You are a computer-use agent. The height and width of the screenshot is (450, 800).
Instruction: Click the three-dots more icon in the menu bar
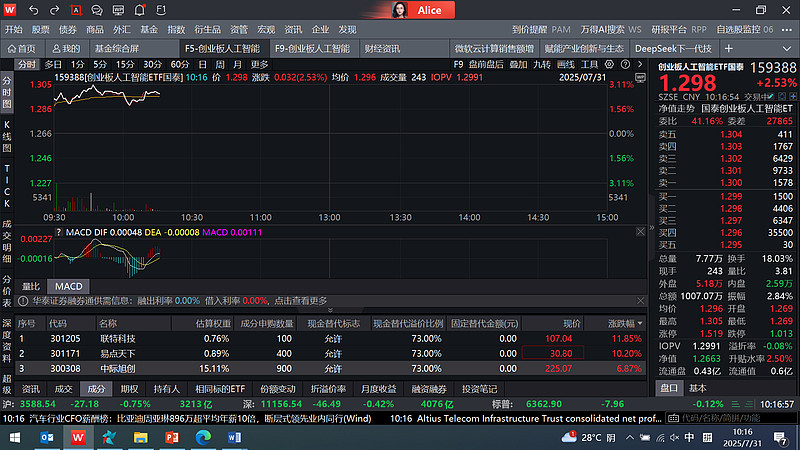tap(787, 30)
